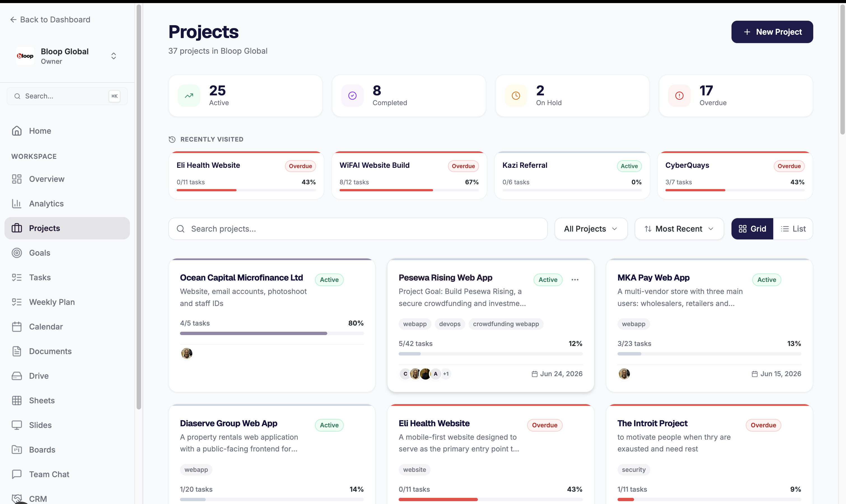The width and height of the screenshot is (846, 504).
Task: Click the Search projects input field
Action: 358,229
